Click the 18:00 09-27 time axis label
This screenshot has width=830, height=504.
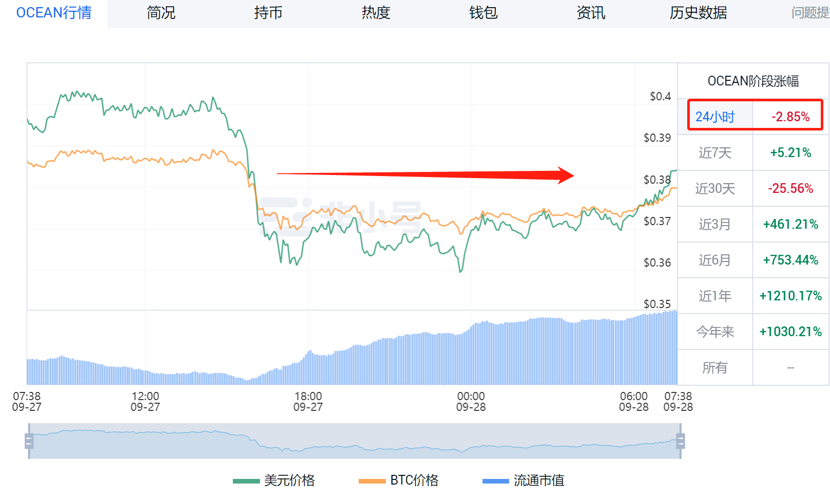pos(308,402)
